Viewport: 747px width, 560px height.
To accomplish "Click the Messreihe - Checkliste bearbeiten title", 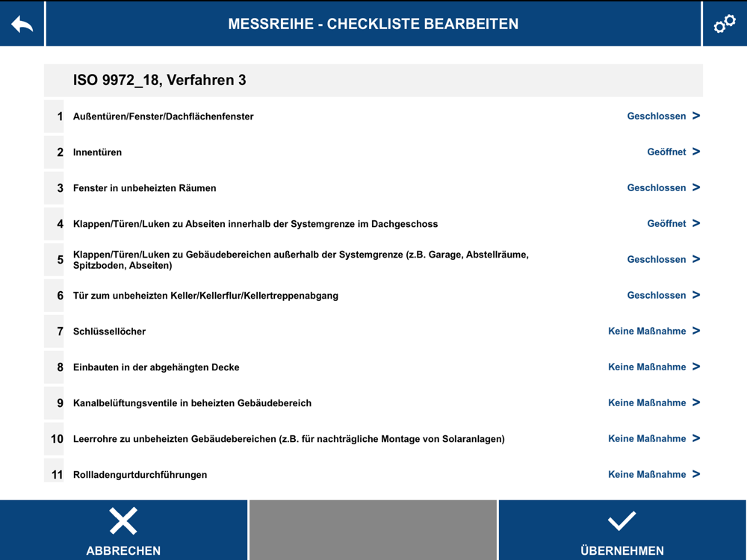I will click(x=373, y=24).
